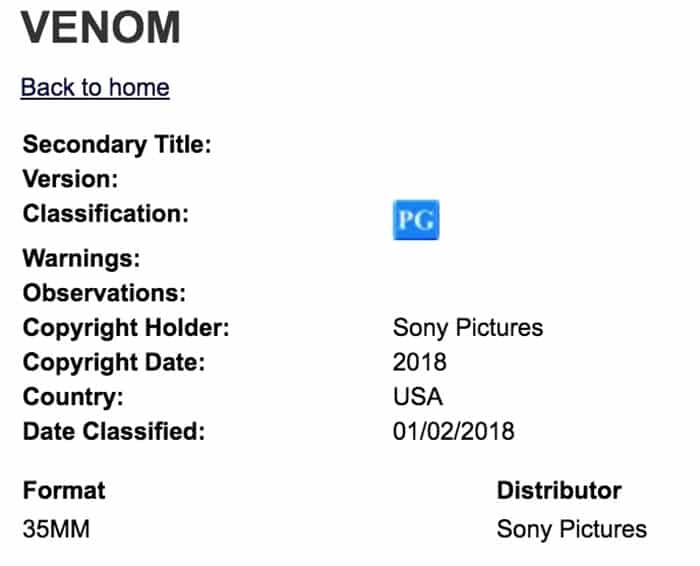Select the 01/02/2018 classified date value
This screenshot has height=566, width=700.
pyautogui.click(x=454, y=432)
